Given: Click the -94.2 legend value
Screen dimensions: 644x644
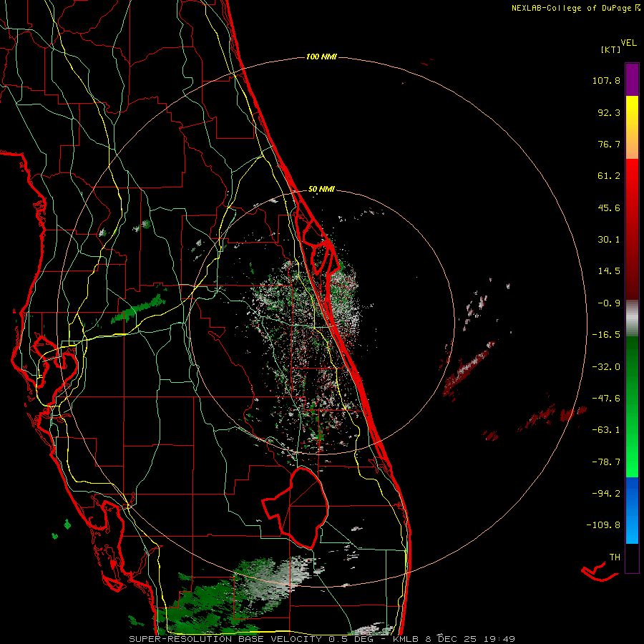Looking at the screenshot, I should pyautogui.click(x=606, y=494).
